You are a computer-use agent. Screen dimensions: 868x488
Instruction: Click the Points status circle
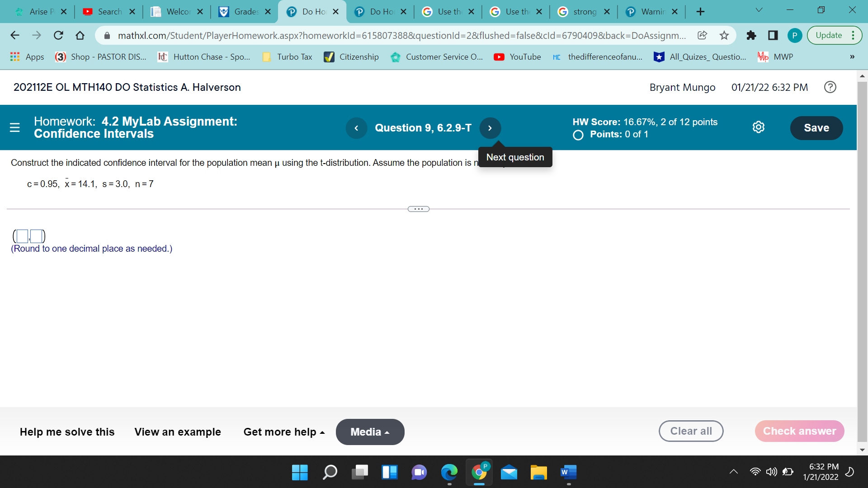578,135
